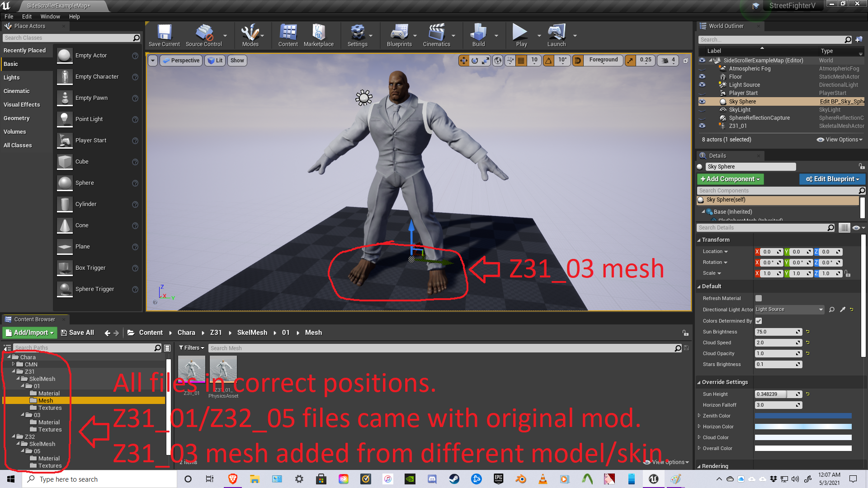Toggle grid snapping in viewport
This screenshot has width=868, height=488.
(x=521, y=61)
